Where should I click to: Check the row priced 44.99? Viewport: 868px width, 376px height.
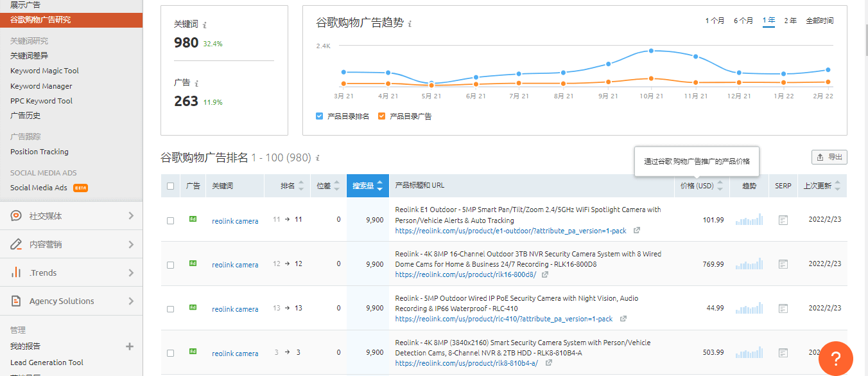[x=170, y=309]
